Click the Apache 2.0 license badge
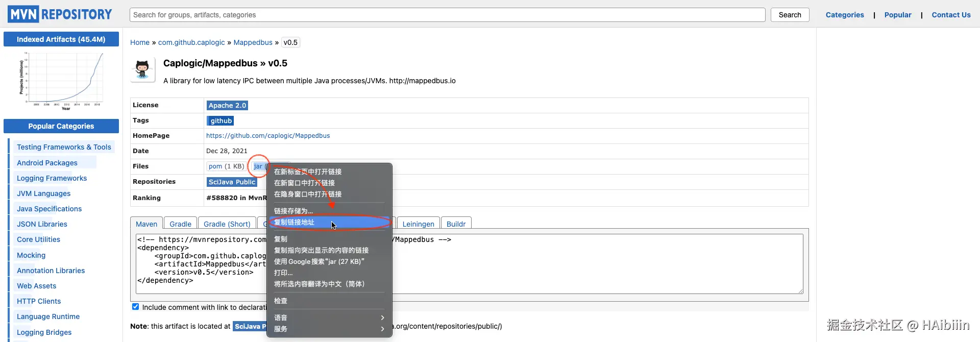This screenshot has height=342, width=980. tap(227, 106)
